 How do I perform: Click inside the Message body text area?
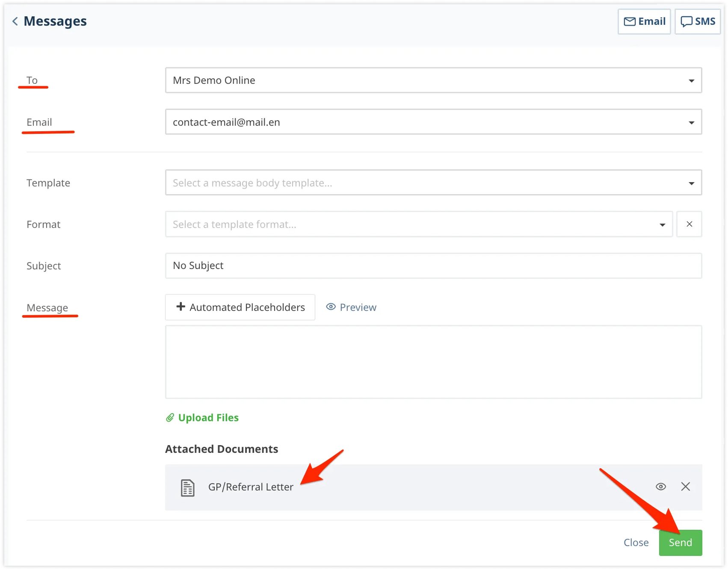point(433,362)
